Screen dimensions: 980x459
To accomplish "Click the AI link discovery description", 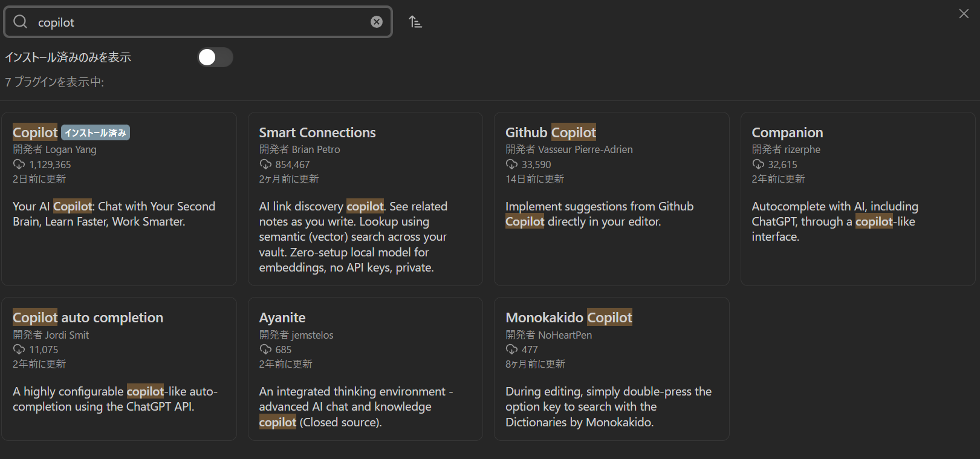I will 353,237.
